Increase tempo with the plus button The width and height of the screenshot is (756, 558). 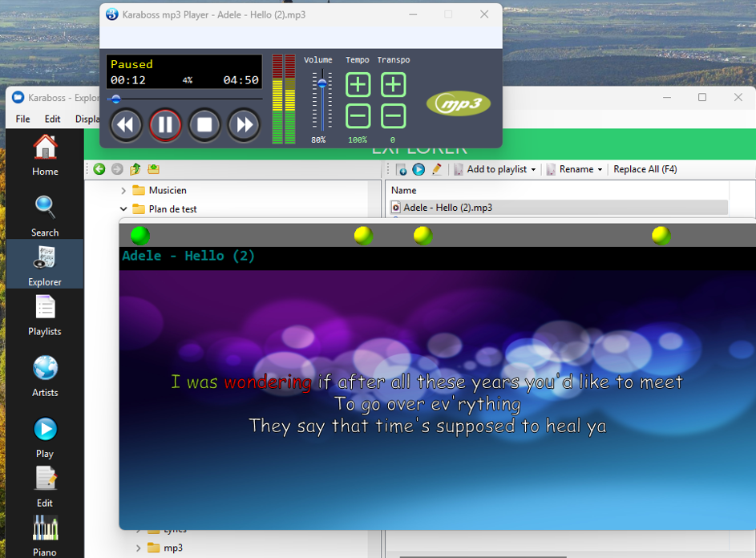coord(358,85)
